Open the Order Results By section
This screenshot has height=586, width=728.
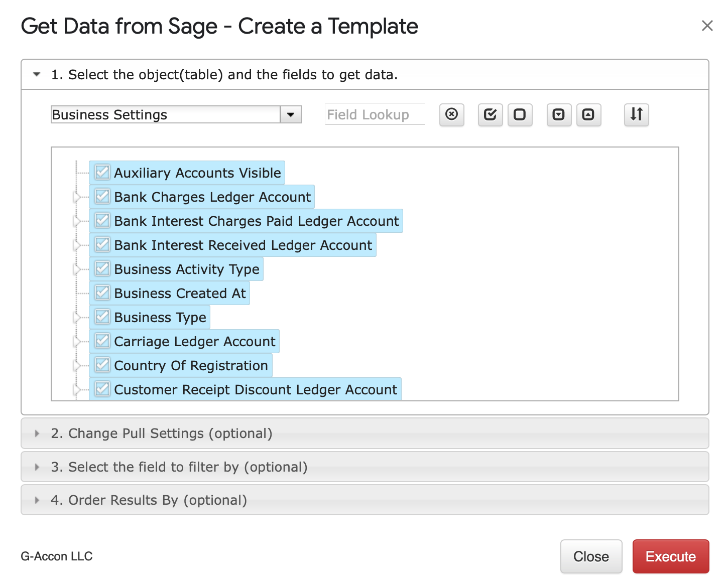coord(149,500)
